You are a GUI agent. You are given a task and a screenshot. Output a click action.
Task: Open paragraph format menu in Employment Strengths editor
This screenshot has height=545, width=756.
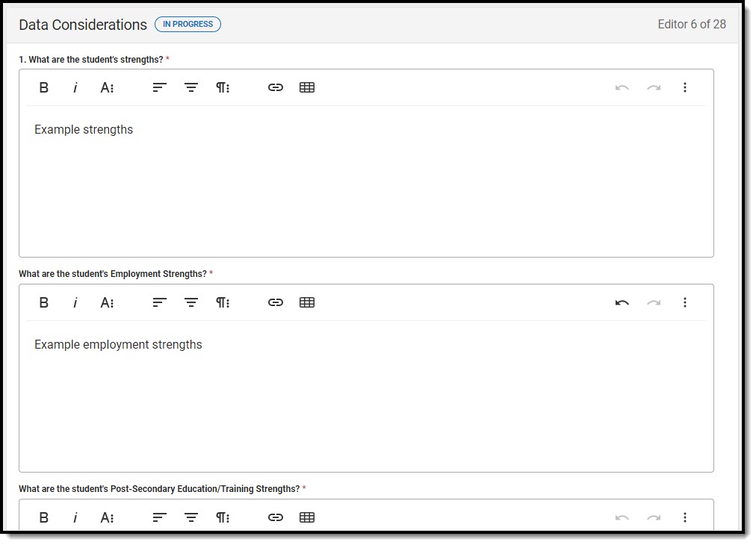[223, 302]
